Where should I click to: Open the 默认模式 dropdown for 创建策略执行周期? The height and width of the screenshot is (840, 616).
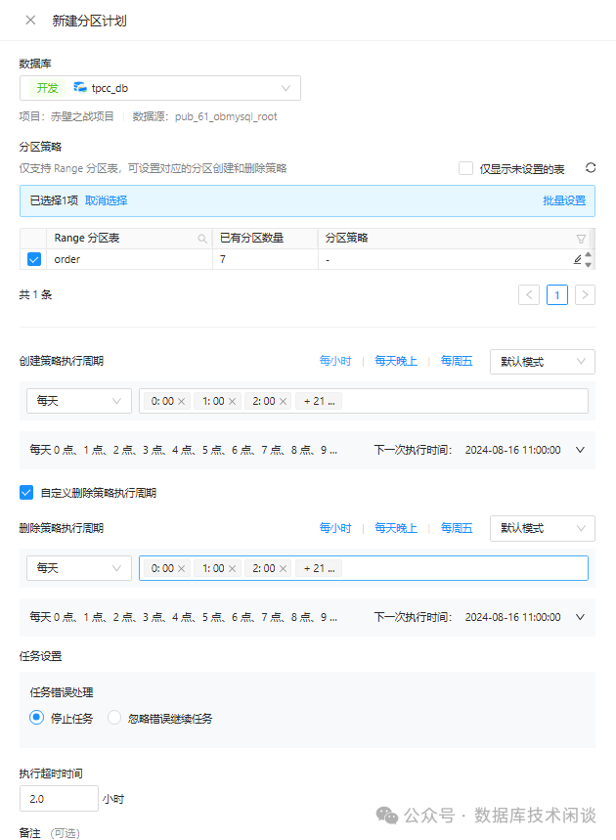[542, 362]
